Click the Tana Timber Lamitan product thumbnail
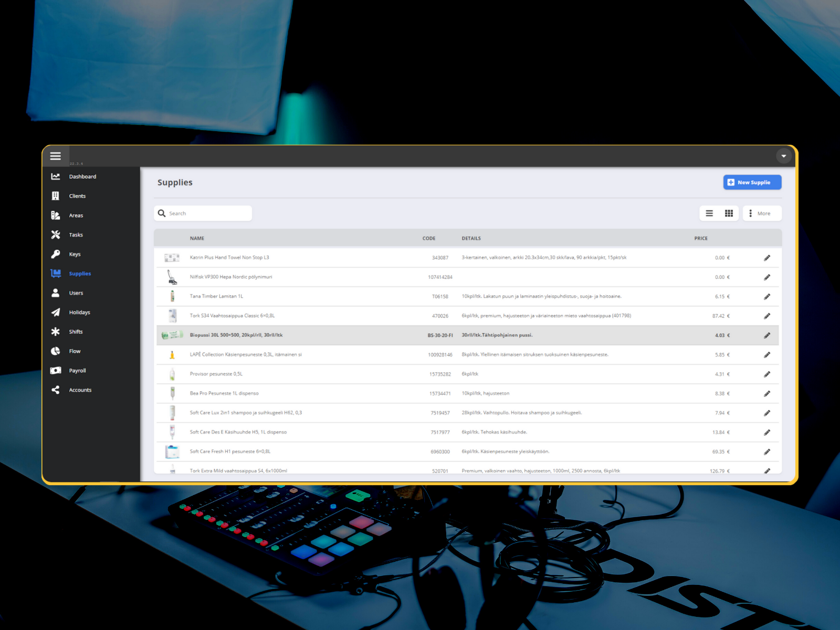Screen dimensions: 840x630 click(x=172, y=296)
